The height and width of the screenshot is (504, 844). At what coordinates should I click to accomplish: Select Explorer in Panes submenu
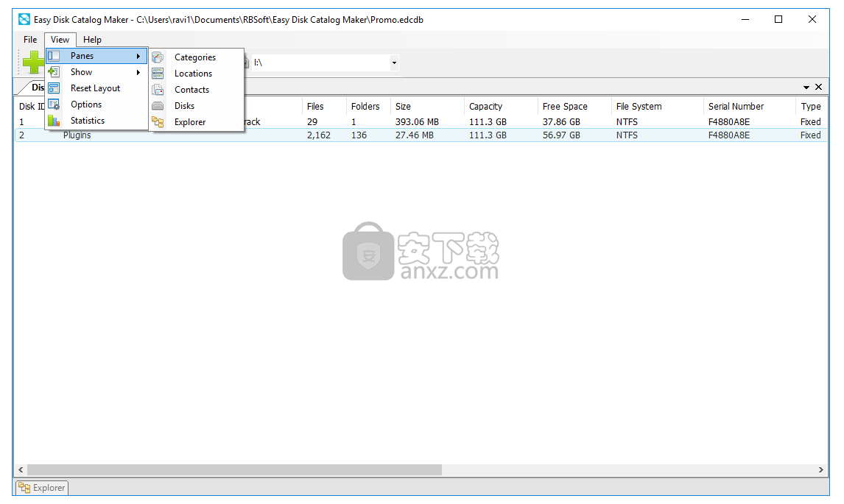[x=197, y=122]
